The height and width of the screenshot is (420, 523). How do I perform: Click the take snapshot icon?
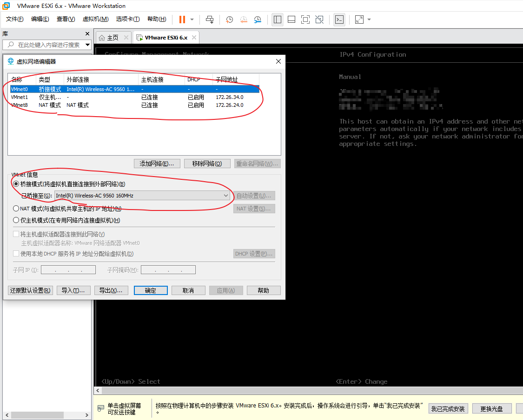tap(230, 20)
